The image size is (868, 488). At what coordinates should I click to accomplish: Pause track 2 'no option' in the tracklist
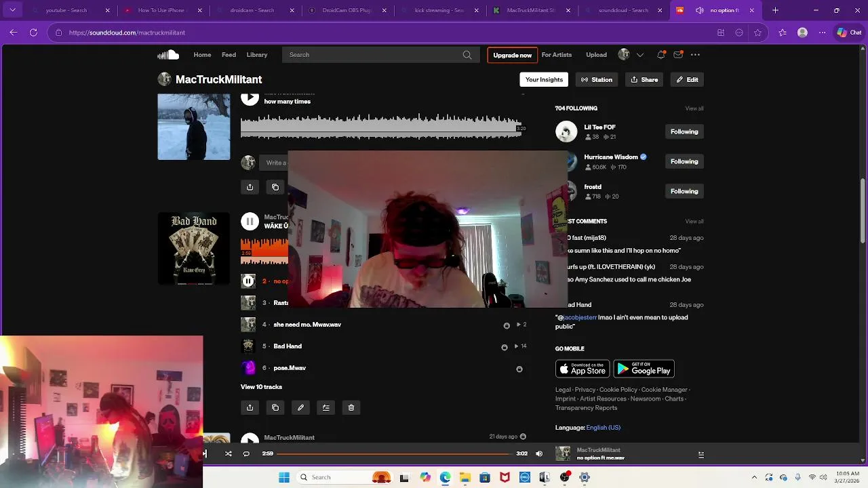tap(248, 281)
